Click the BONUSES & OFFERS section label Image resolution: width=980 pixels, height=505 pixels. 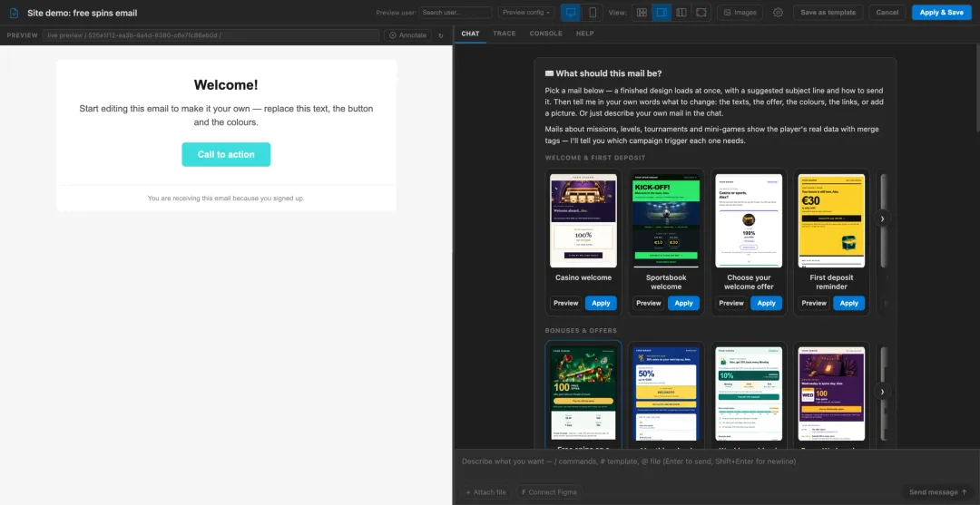click(x=581, y=330)
